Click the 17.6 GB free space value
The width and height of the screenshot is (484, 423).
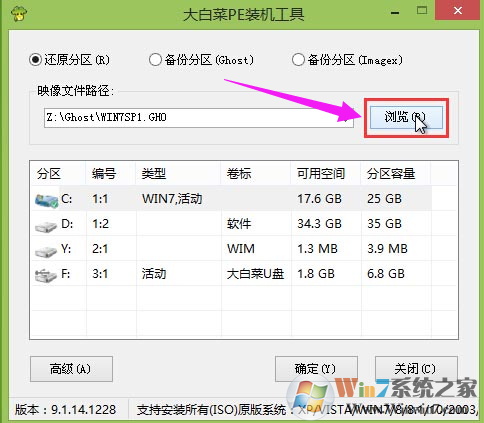click(x=319, y=199)
